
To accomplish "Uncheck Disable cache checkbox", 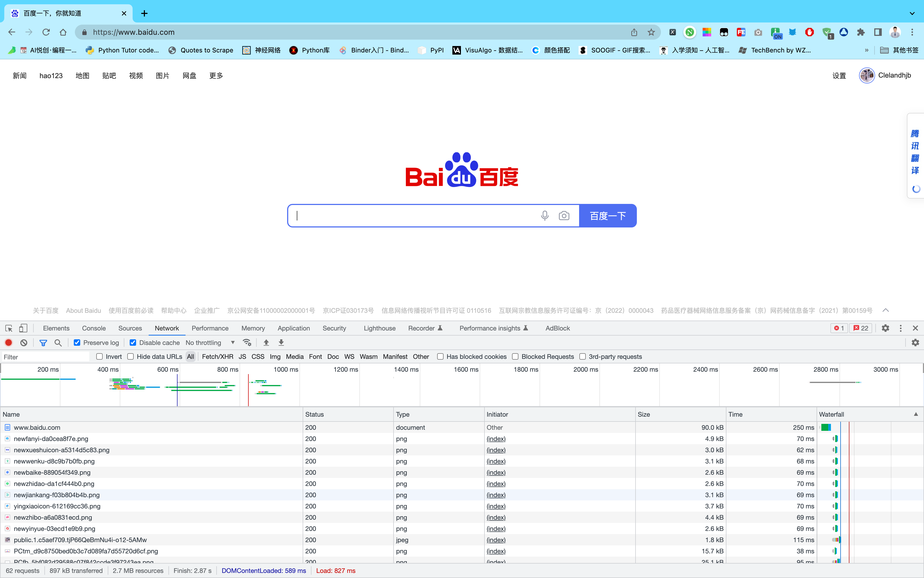I will click(133, 343).
